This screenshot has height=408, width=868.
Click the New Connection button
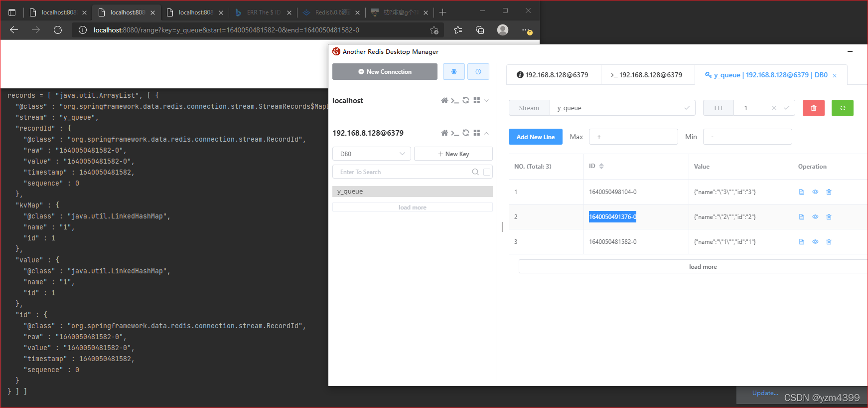coord(385,72)
